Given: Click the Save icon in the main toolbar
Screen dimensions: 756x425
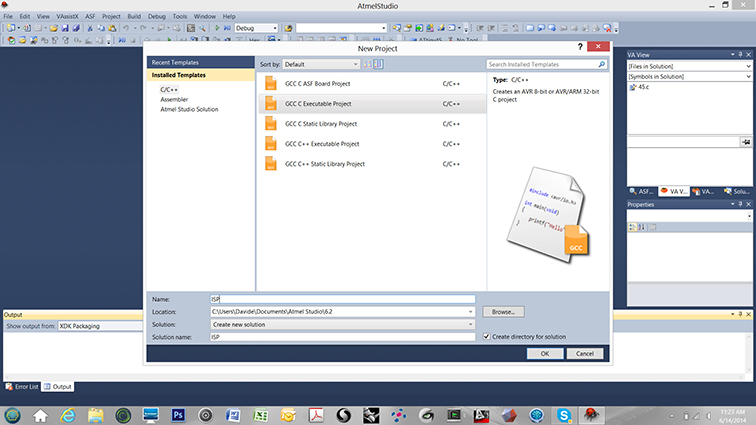Looking at the screenshot, I should (65, 28).
